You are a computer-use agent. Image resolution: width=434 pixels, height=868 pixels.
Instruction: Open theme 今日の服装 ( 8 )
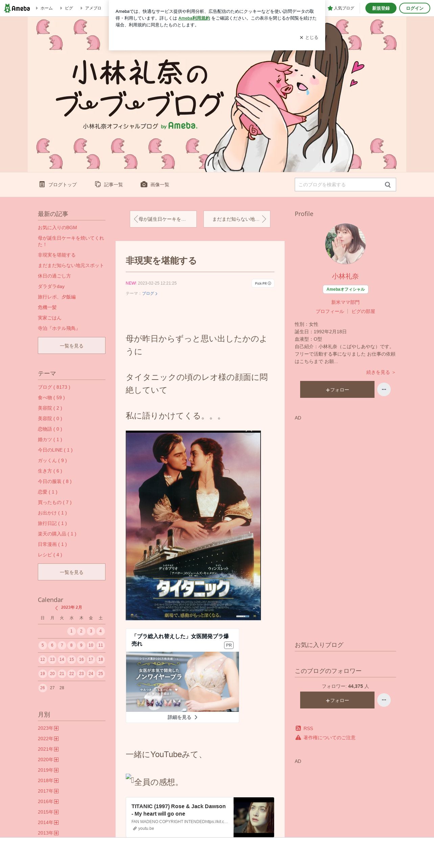(55, 481)
